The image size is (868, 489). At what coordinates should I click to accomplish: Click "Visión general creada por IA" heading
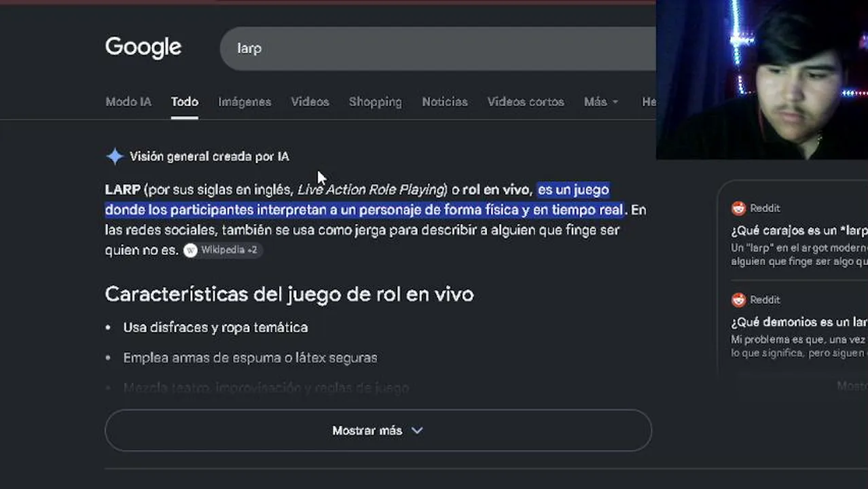pyautogui.click(x=209, y=156)
